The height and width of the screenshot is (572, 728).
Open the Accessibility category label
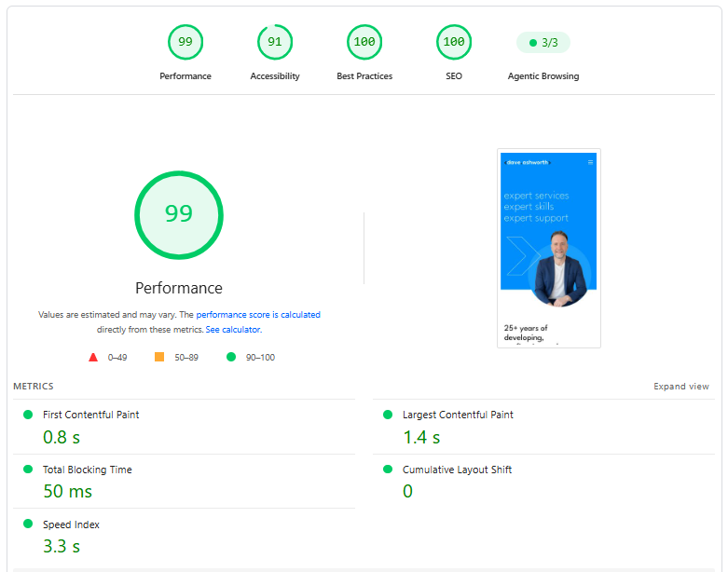pyautogui.click(x=275, y=76)
